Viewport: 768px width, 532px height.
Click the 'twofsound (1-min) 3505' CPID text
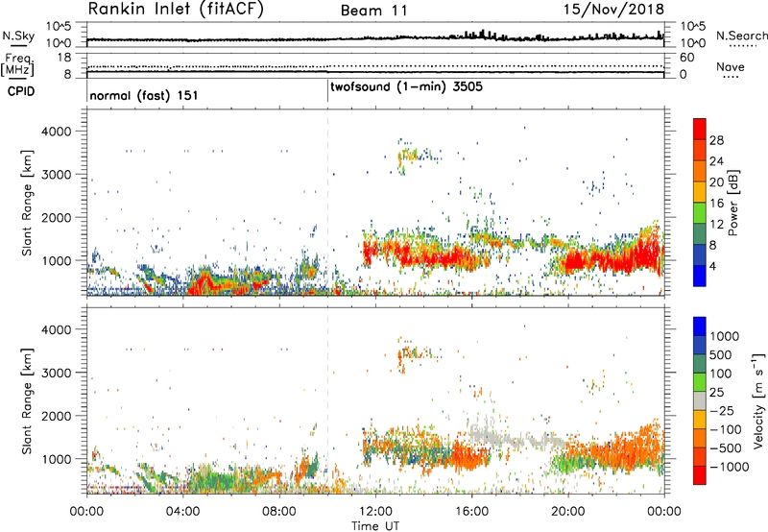406,87
